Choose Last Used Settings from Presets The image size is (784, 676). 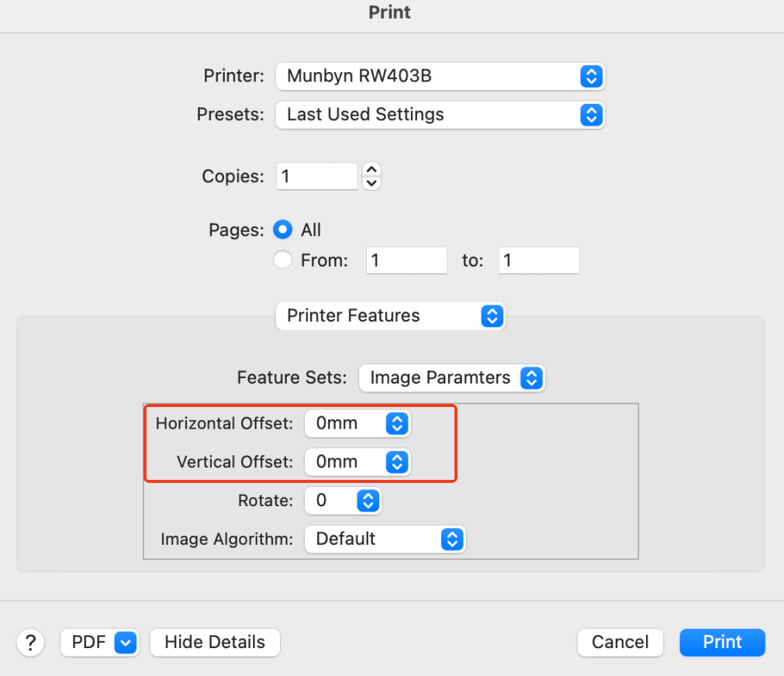tap(440, 115)
